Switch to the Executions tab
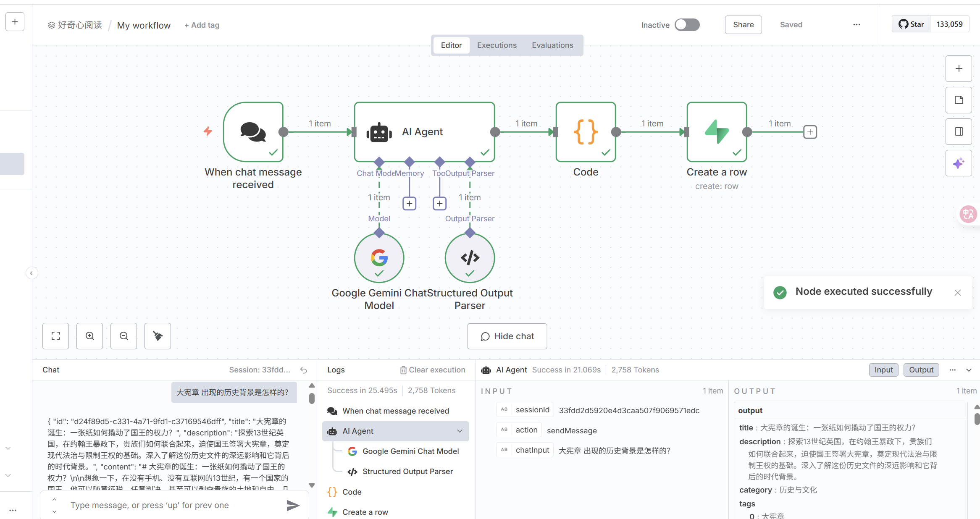This screenshot has width=980, height=519. click(497, 45)
